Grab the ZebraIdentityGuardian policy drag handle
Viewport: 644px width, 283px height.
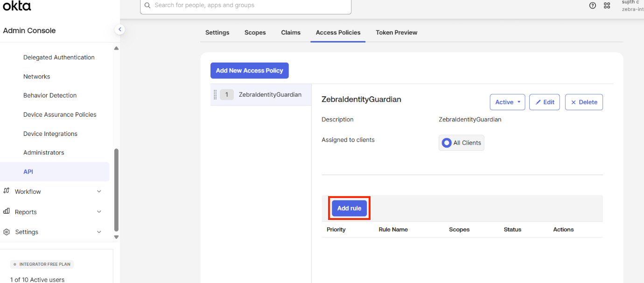215,95
